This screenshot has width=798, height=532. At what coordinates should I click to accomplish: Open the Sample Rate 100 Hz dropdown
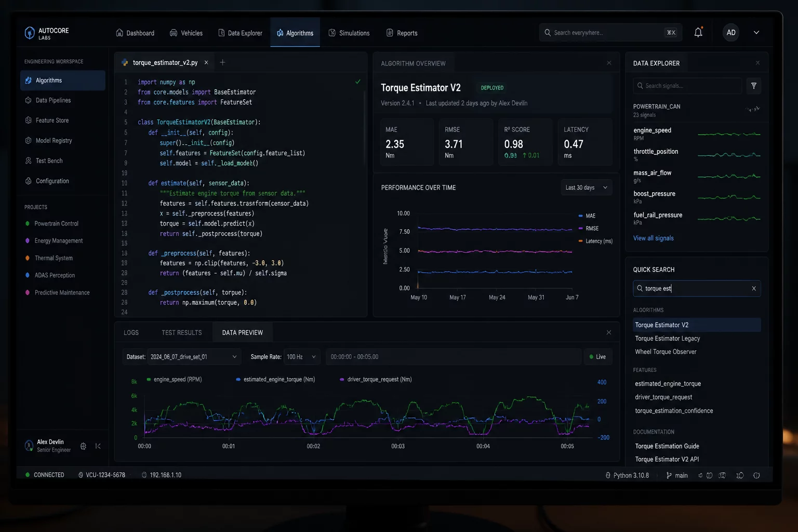(301, 357)
